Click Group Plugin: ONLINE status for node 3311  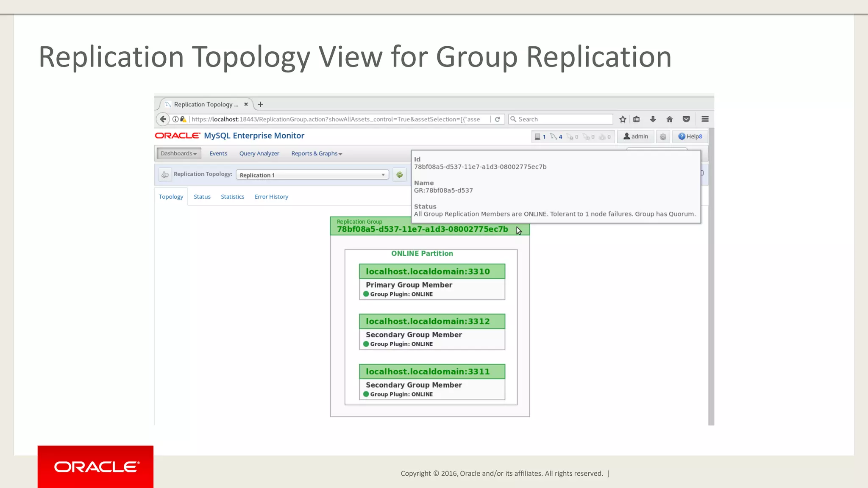(x=398, y=394)
